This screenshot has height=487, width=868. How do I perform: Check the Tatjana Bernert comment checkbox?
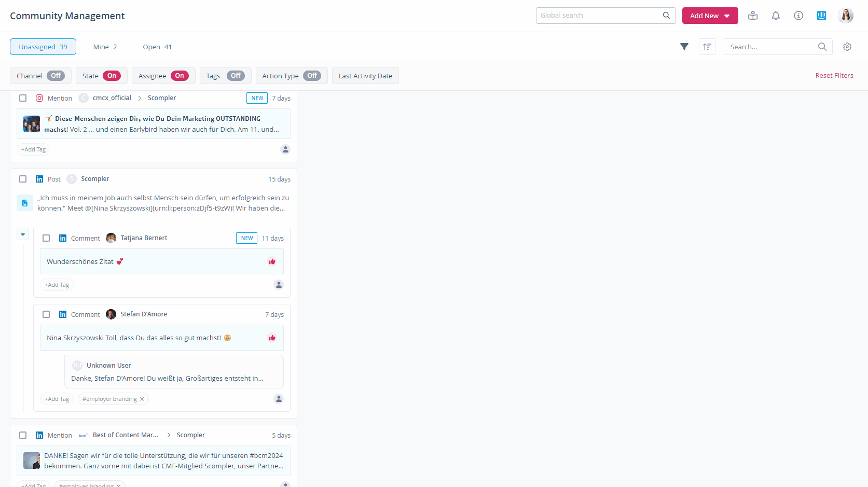tap(46, 238)
